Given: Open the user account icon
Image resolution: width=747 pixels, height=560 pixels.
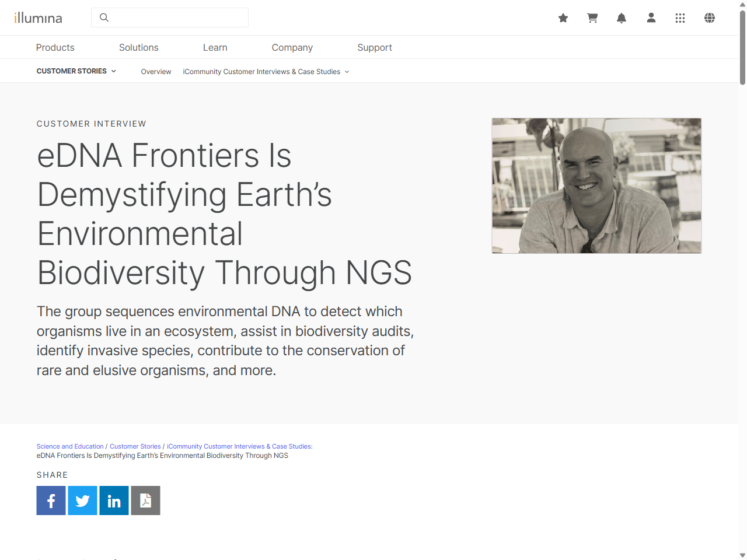Looking at the screenshot, I should [651, 18].
